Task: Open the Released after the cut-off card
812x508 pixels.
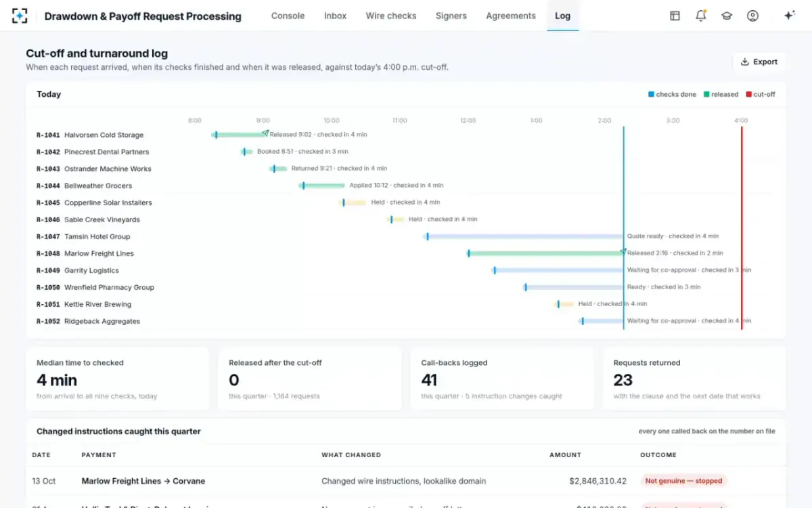Action: 309,379
